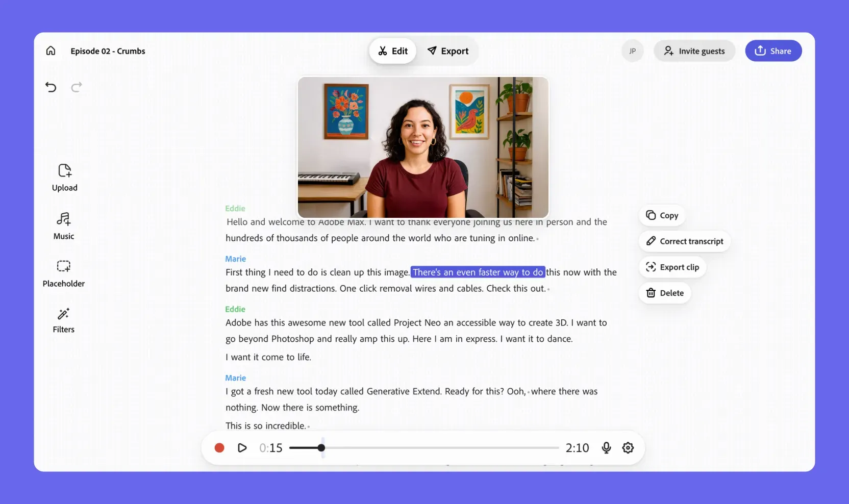Select Correct transcript option

pyautogui.click(x=684, y=241)
